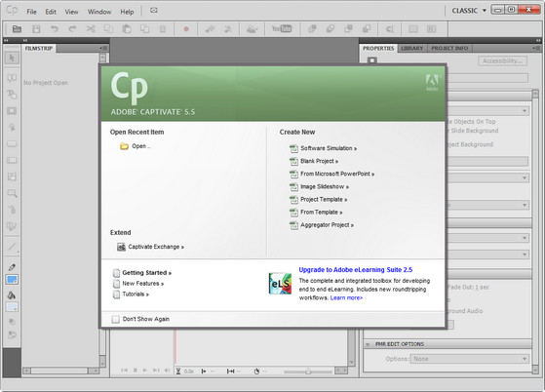This screenshot has height=392, width=545.
Task: Open the Filmstrip panel options menu
Action: point(104,48)
